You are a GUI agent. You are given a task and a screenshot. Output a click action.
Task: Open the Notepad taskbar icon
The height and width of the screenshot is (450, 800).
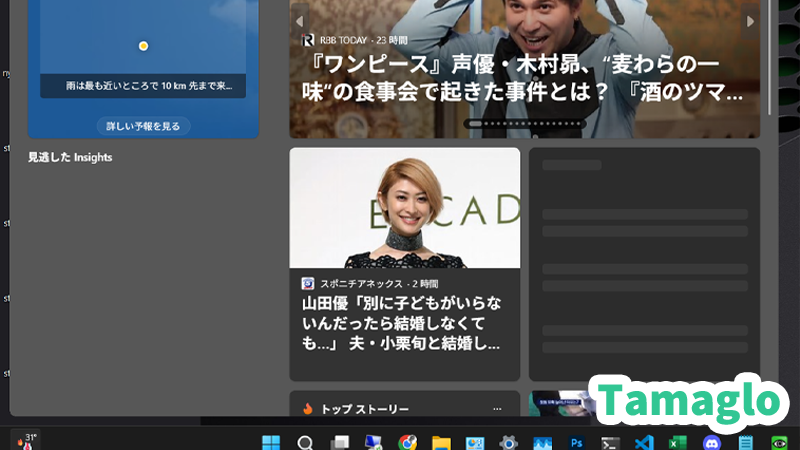coord(745,442)
